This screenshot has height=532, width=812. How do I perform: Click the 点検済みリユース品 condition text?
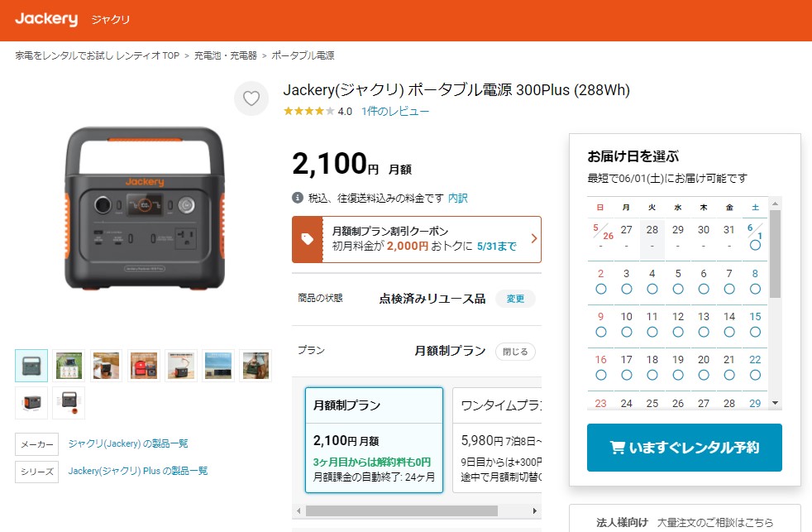[x=432, y=299]
